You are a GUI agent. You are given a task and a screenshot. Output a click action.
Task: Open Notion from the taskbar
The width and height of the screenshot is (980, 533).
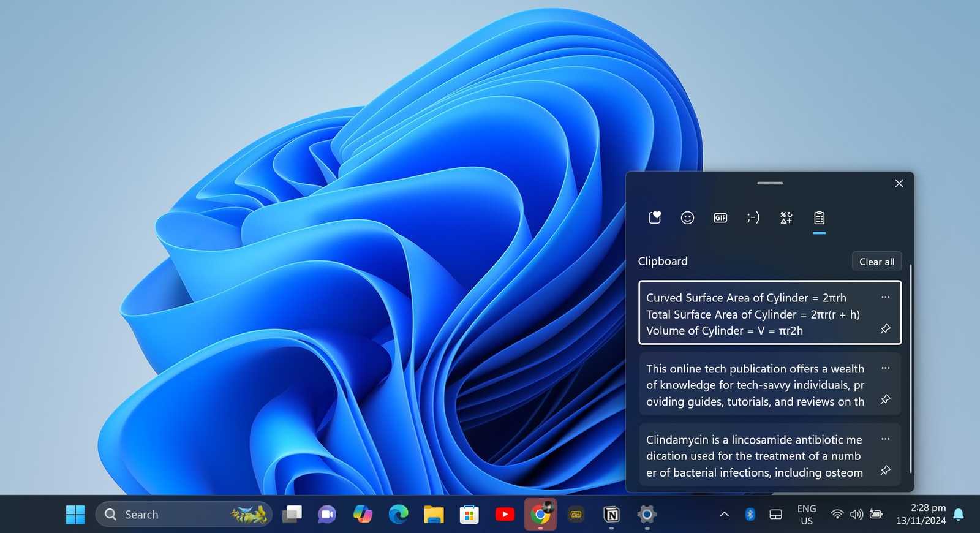pyautogui.click(x=611, y=514)
